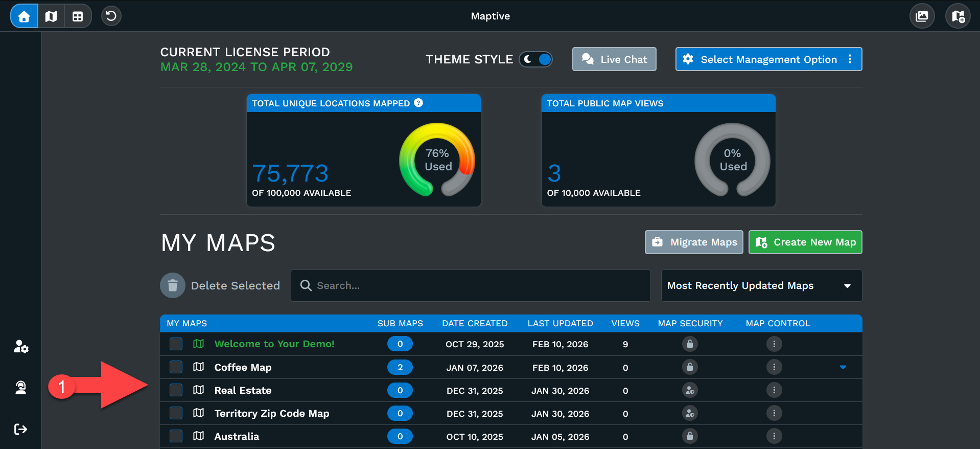Screen dimensions: 980x449
Task: Open Most Recently Updated Maps sort dropdown
Action: coord(761,285)
